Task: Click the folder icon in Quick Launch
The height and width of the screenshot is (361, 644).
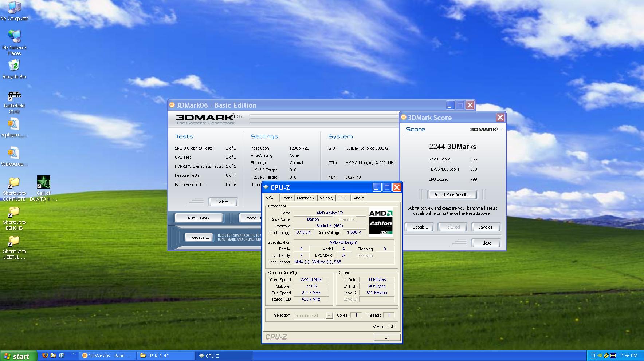Action: pyautogui.click(x=53, y=356)
